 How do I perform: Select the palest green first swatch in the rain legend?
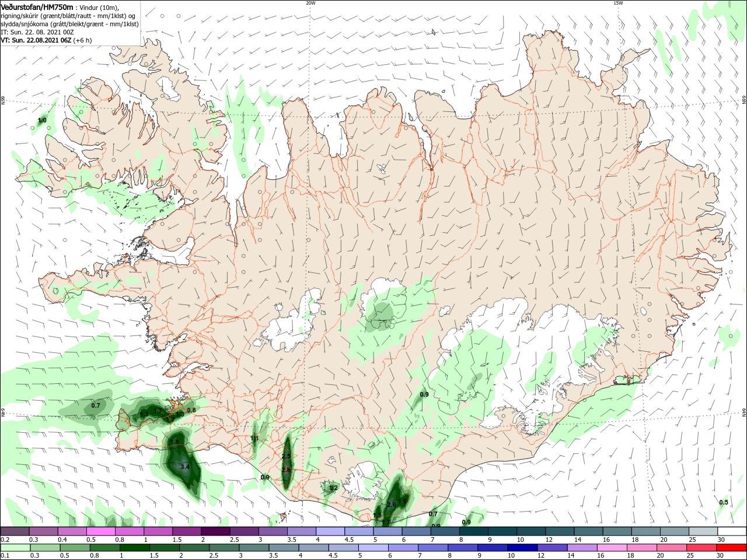tap(15, 548)
